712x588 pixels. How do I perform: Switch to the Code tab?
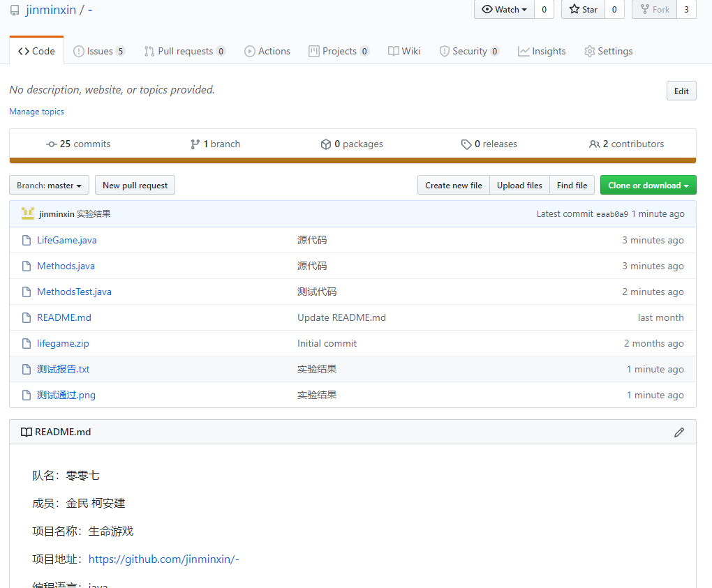coord(36,52)
